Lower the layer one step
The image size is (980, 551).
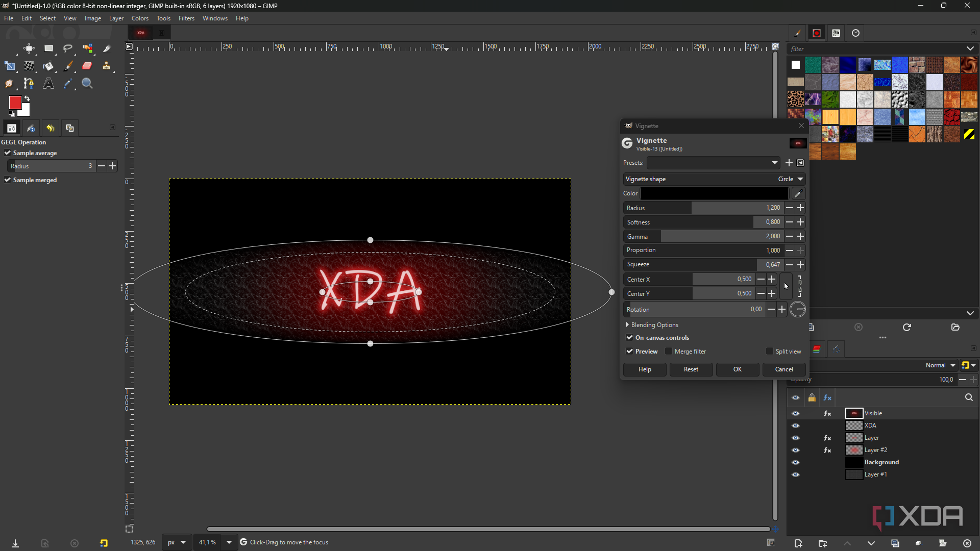[871, 543]
